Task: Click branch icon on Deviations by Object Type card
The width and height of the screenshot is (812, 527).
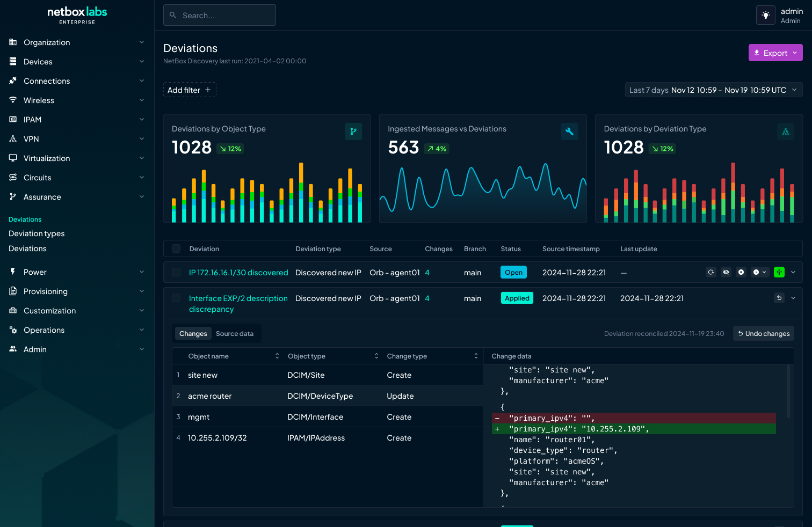Action: point(353,131)
